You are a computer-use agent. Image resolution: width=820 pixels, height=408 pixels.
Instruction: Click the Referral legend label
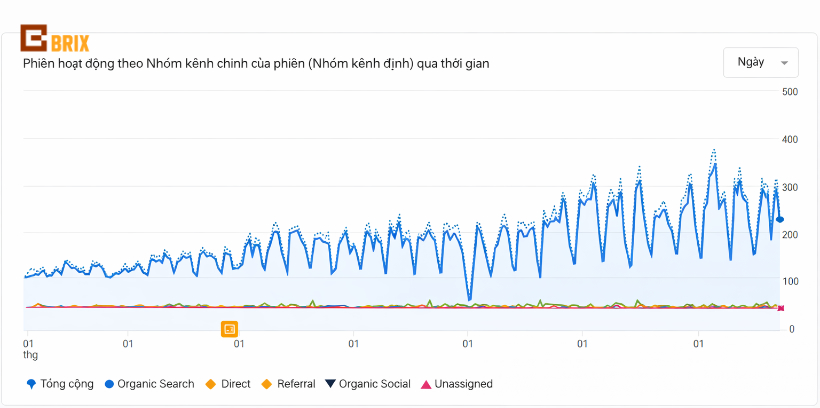pyautogui.click(x=295, y=384)
